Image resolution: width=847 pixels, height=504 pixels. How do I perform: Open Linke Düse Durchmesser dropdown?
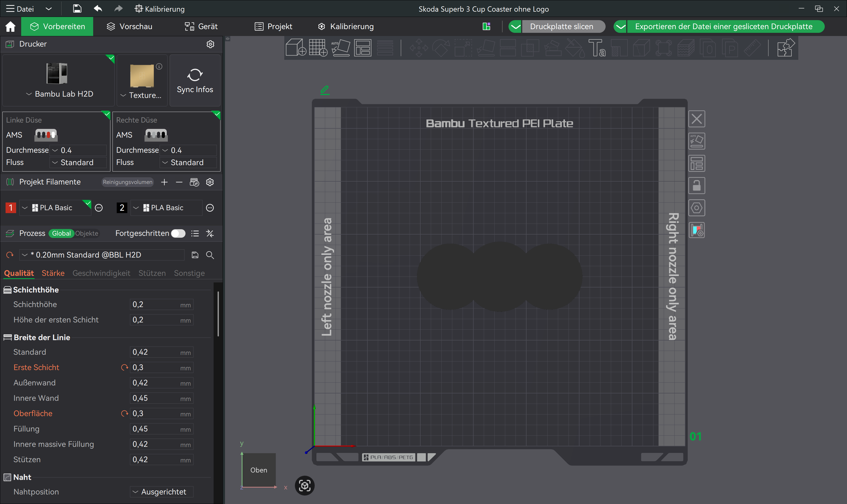coord(78,150)
